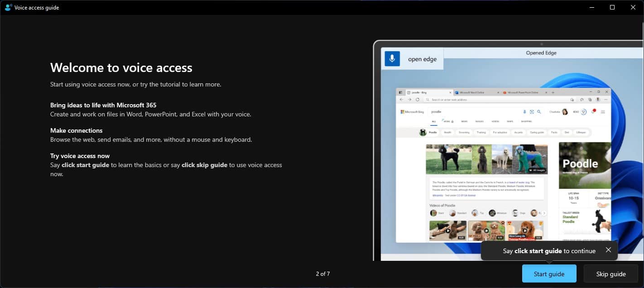Select 'Bring ideas to life with Microsoft 365' text
This screenshot has width=644, height=288.
click(x=103, y=105)
